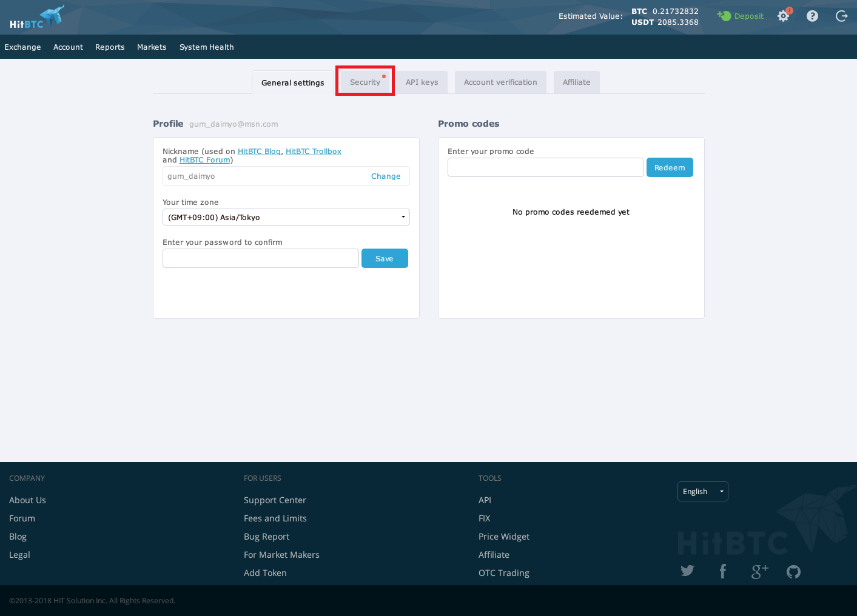This screenshot has width=857, height=616.
Task: Open Fees and Limits link
Action: coord(275,518)
